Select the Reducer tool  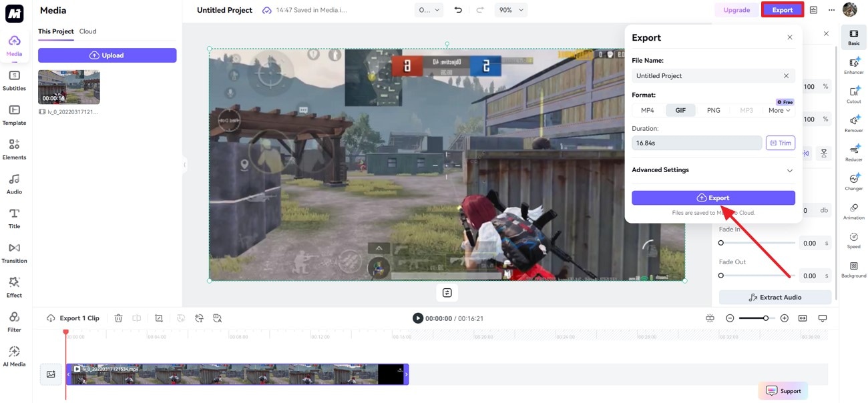[x=854, y=153]
